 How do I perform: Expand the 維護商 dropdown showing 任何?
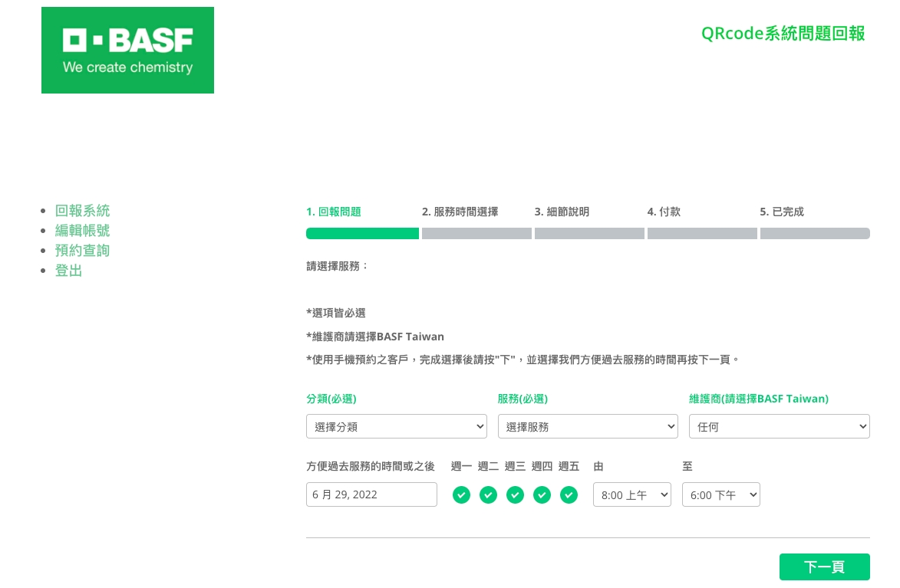pos(779,426)
